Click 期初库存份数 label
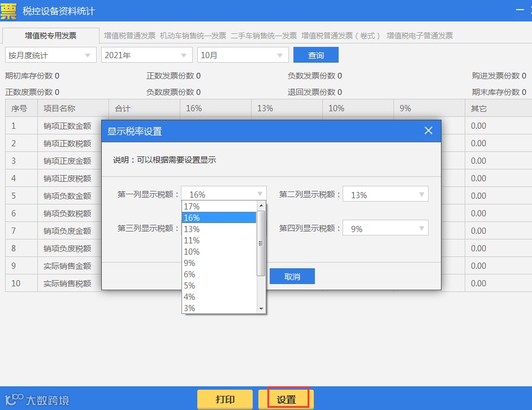The width and height of the screenshot is (532, 410). click(x=29, y=76)
